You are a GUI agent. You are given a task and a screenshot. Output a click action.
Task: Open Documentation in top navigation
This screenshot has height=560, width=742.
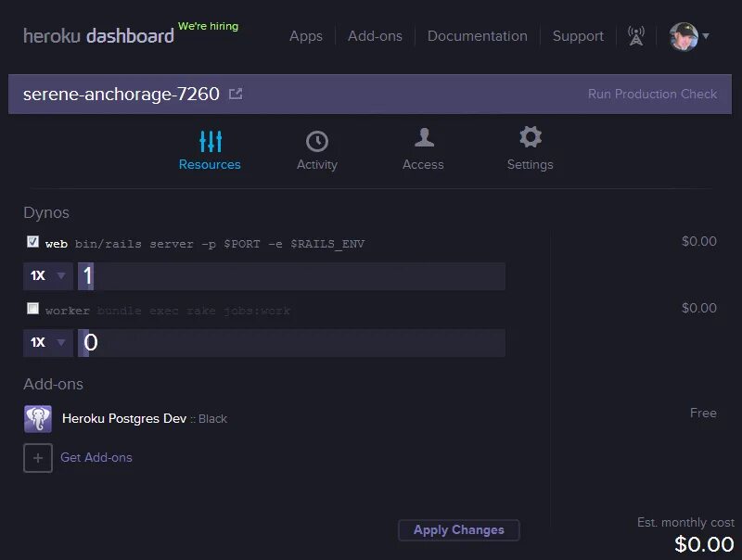pos(477,36)
